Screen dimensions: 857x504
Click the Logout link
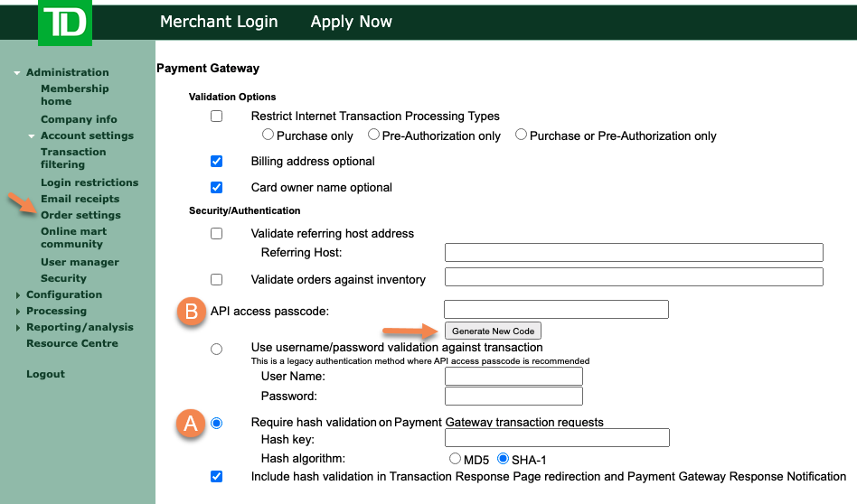click(45, 374)
